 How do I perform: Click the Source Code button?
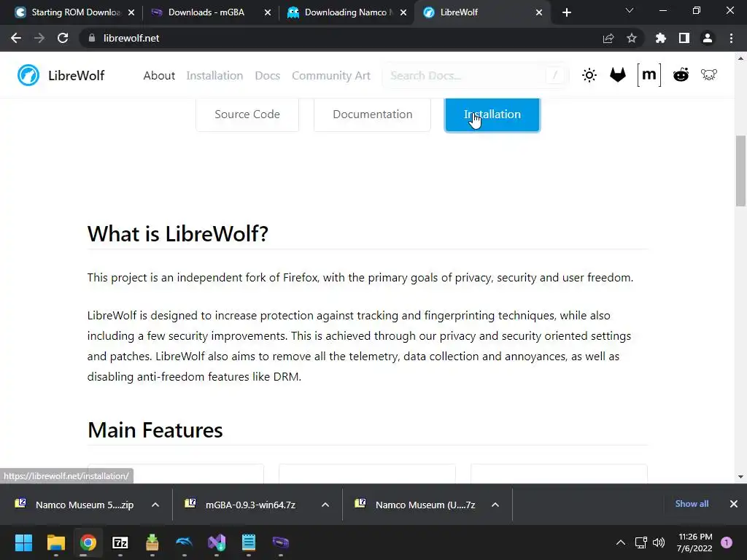point(247,114)
